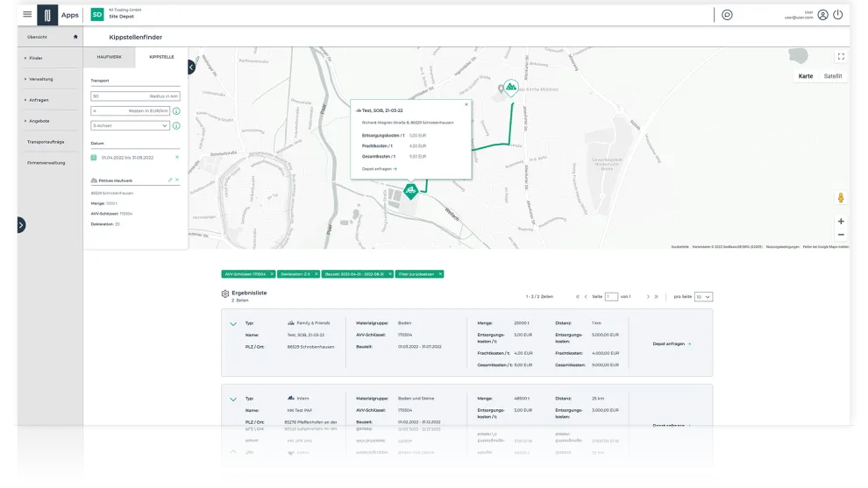Click the chat messages icon in header

click(727, 15)
